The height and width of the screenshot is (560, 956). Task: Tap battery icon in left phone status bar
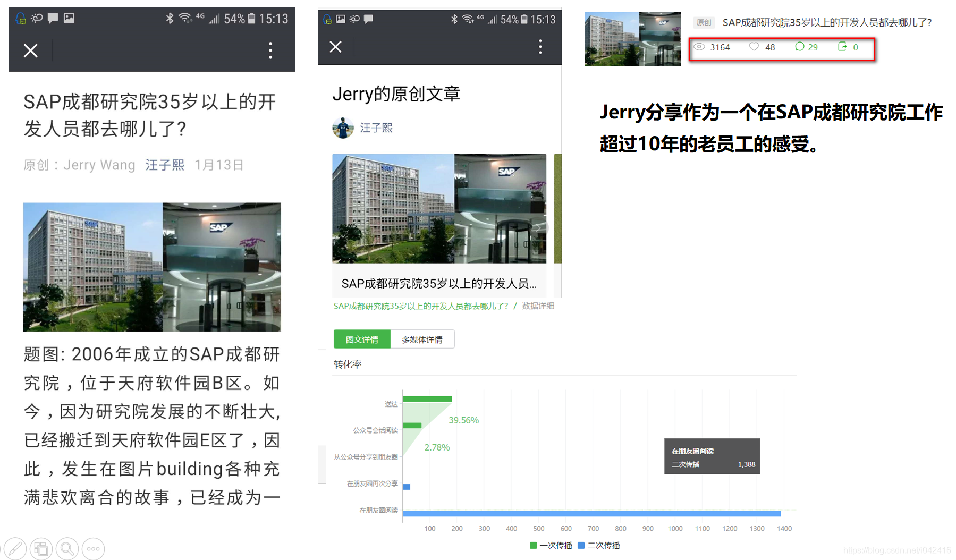coord(252,19)
